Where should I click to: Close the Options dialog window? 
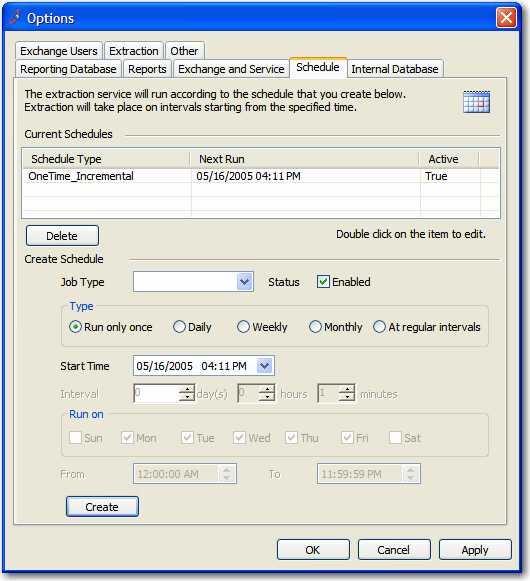click(x=506, y=17)
